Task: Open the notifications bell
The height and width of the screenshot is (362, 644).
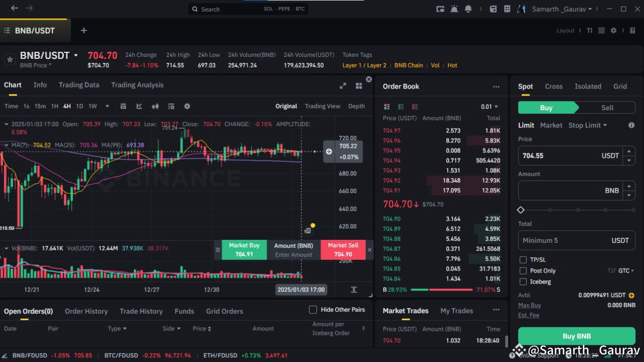Action: 468,9
